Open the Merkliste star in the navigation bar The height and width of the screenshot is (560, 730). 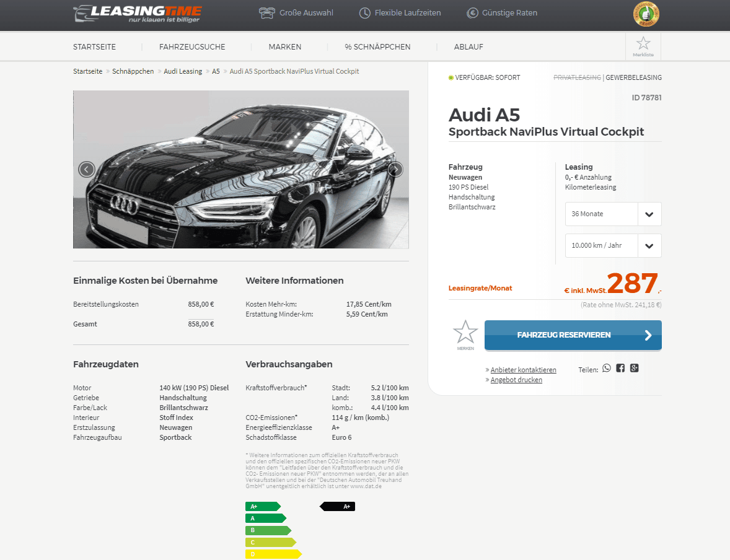[643, 46]
